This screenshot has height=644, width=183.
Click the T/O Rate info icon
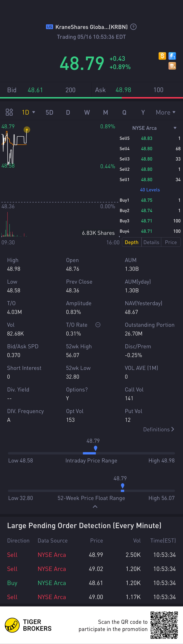[x=98, y=325]
